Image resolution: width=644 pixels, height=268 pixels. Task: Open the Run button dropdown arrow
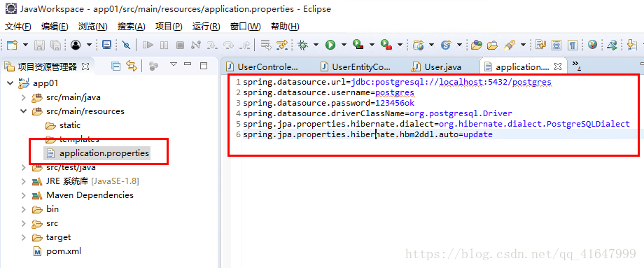click(344, 45)
